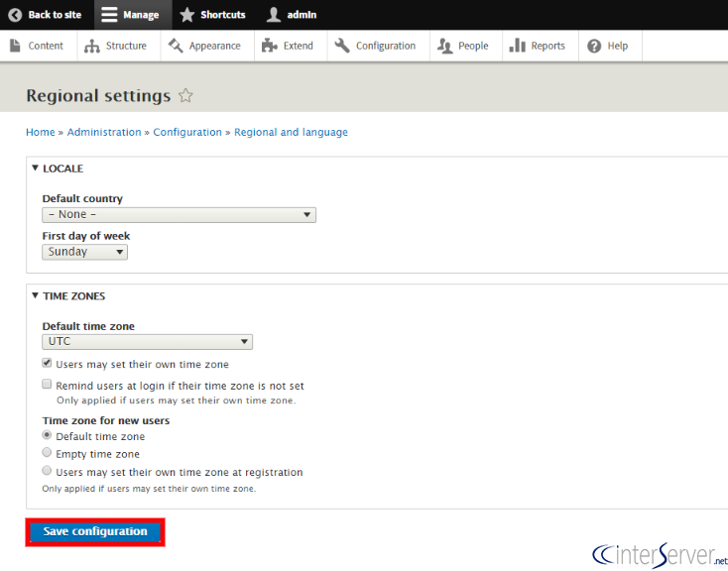Collapse the TIME ZONES section
This screenshot has height=571, width=728.
coord(68,296)
